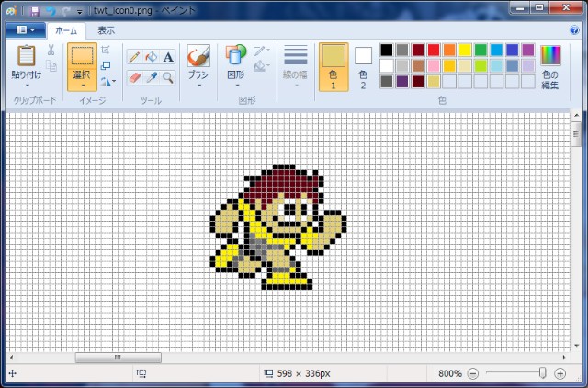588x388 pixels.
Task: Select the Text tool
Action: (168, 57)
